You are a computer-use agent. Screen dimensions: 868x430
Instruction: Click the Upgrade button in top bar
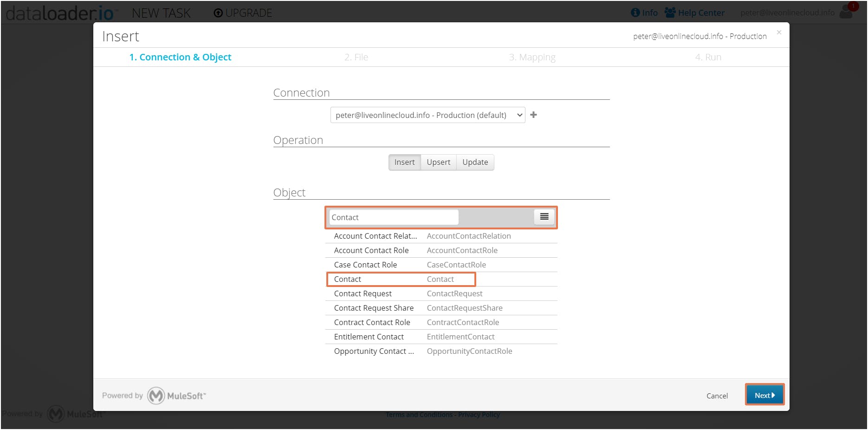tap(243, 13)
